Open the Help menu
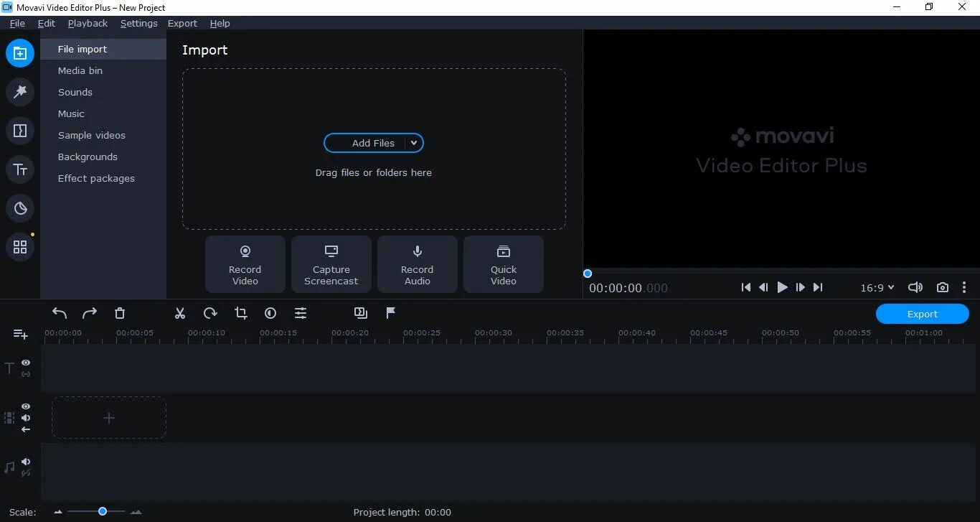The width and height of the screenshot is (980, 522). (220, 23)
